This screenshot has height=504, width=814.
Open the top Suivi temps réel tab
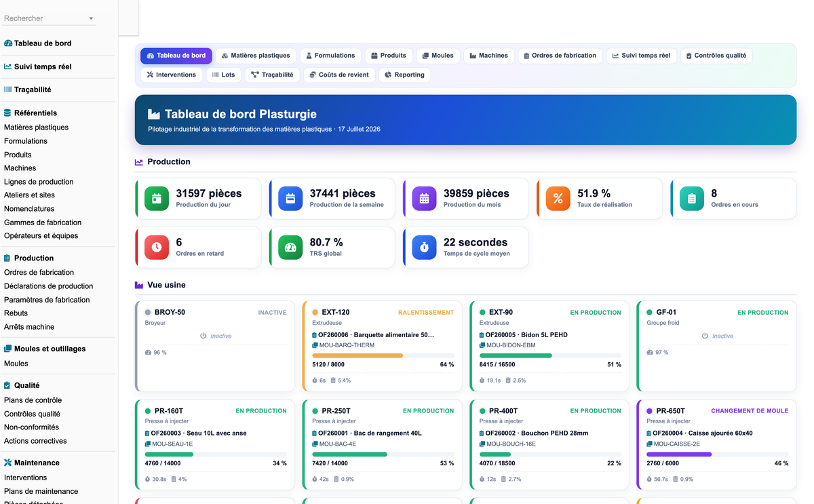click(x=641, y=56)
